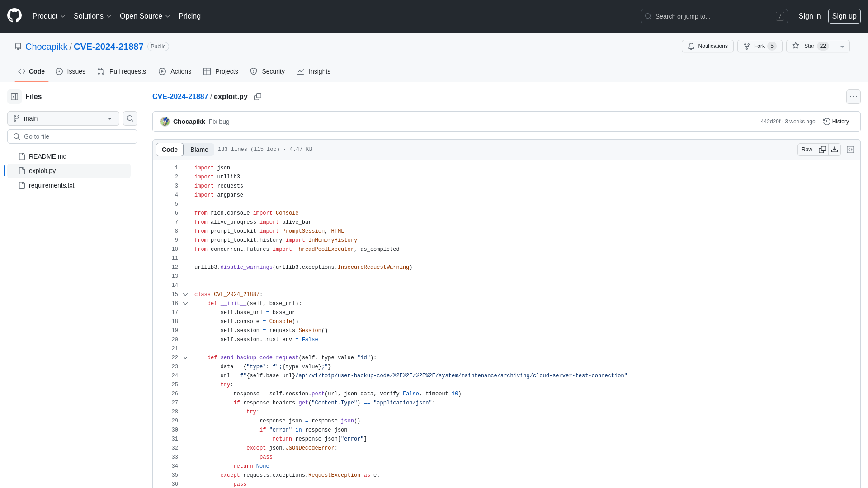Click the slash shortcut key icon
The width and height of the screenshot is (868, 488).
780,16
